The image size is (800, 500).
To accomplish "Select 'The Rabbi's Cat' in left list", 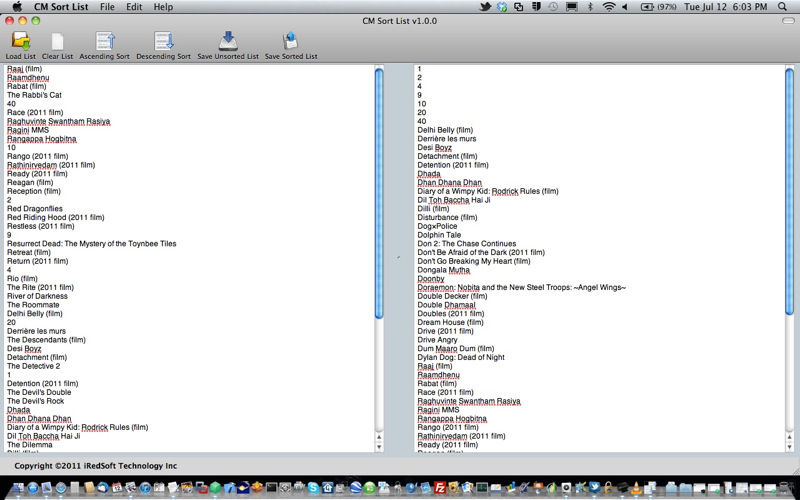I will coord(34,95).
